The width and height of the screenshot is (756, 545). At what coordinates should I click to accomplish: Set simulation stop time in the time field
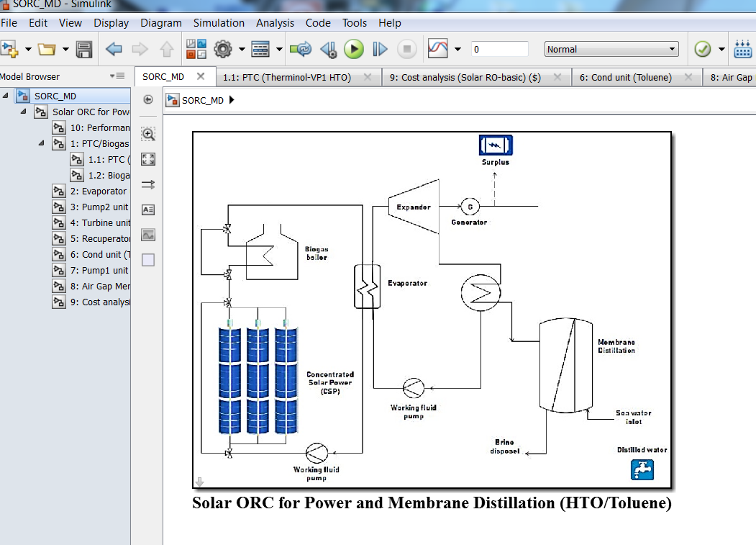point(500,49)
